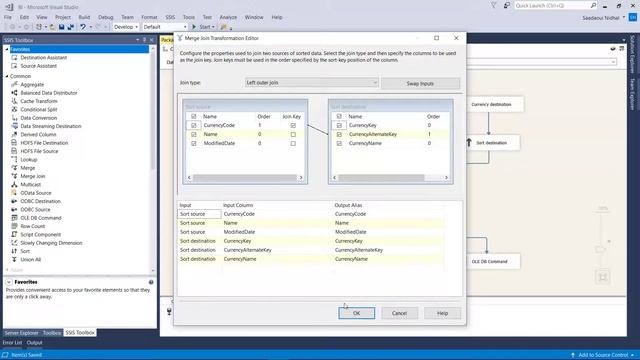Image resolution: width=640 pixels, height=360 pixels.
Task: Collapse the Favorites description pane
Action: click(x=9, y=282)
